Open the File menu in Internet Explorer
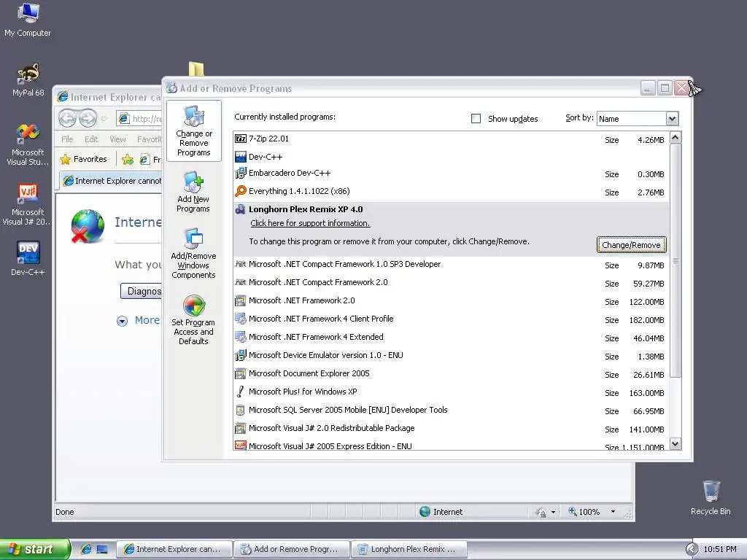 pyautogui.click(x=67, y=139)
